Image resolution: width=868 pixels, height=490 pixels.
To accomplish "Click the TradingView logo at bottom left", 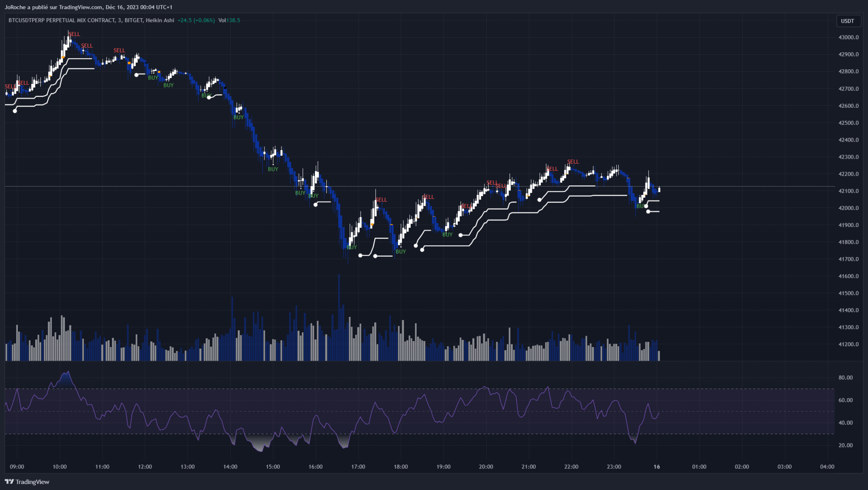I will 27,482.
